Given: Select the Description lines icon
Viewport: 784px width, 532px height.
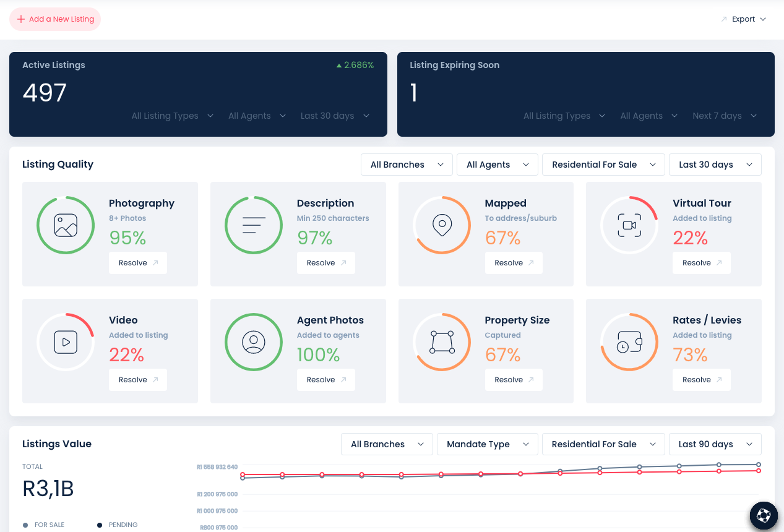Looking at the screenshot, I should point(254,225).
